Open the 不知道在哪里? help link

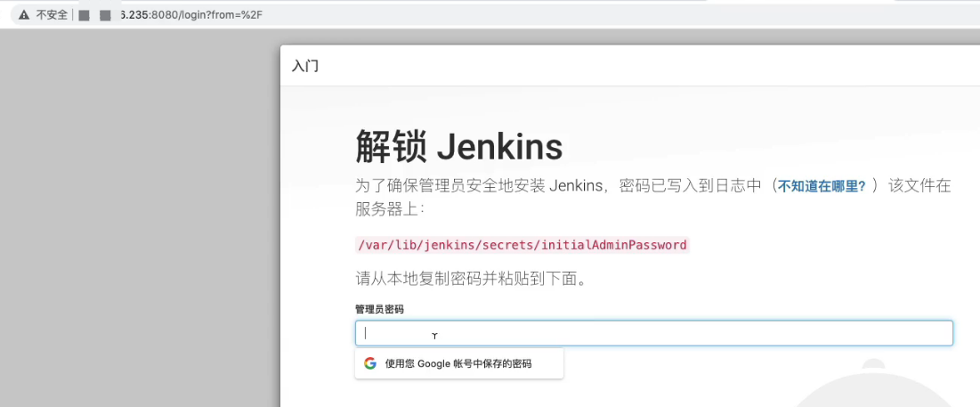822,186
